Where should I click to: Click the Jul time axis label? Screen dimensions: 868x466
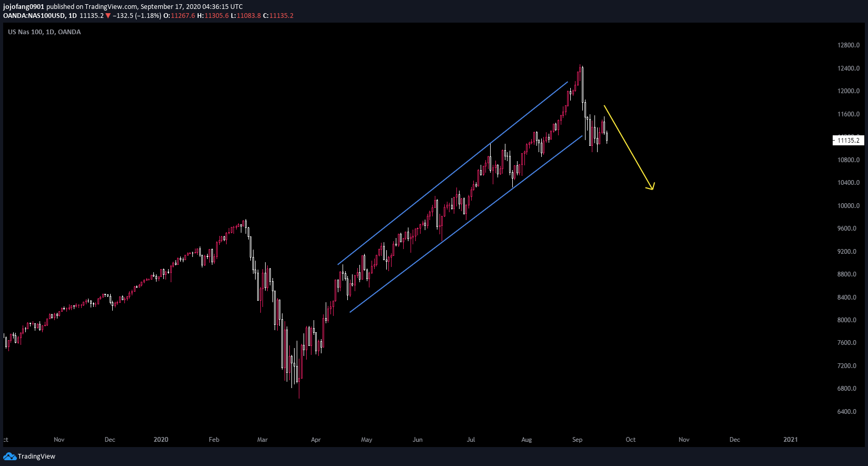[471, 440]
